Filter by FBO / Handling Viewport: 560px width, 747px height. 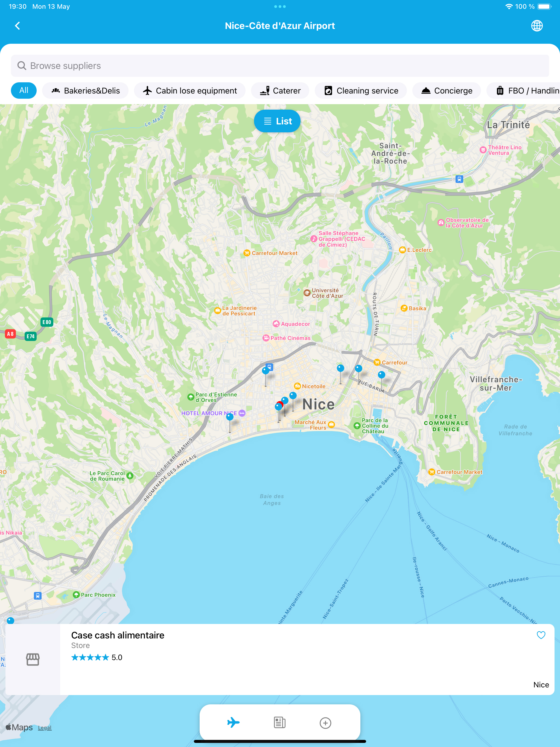click(523, 91)
